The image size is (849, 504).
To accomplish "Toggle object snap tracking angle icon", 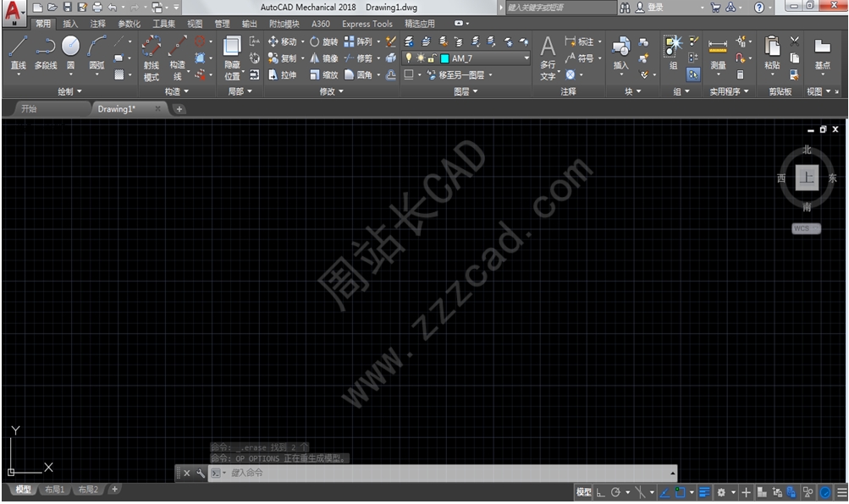I will pyautogui.click(x=665, y=493).
